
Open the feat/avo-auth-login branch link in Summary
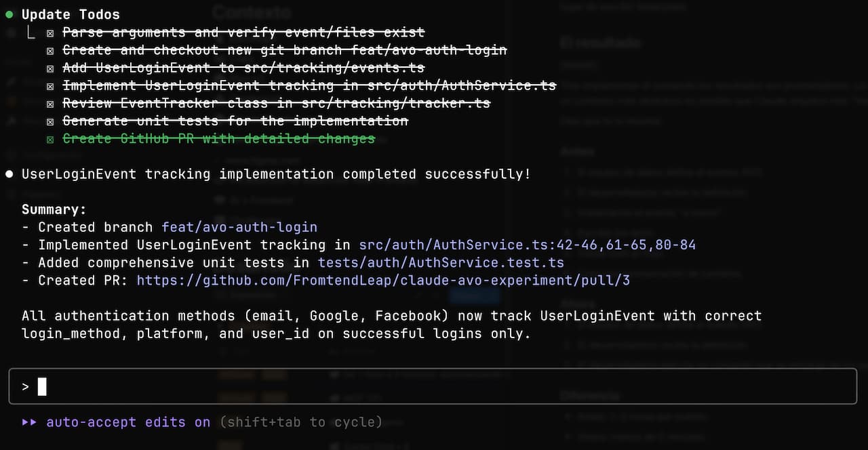[x=239, y=227]
